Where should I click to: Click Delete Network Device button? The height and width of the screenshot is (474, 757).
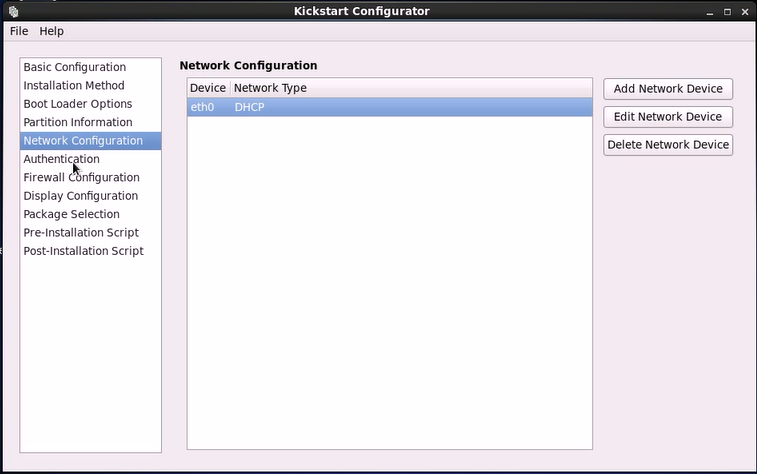pos(668,145)
